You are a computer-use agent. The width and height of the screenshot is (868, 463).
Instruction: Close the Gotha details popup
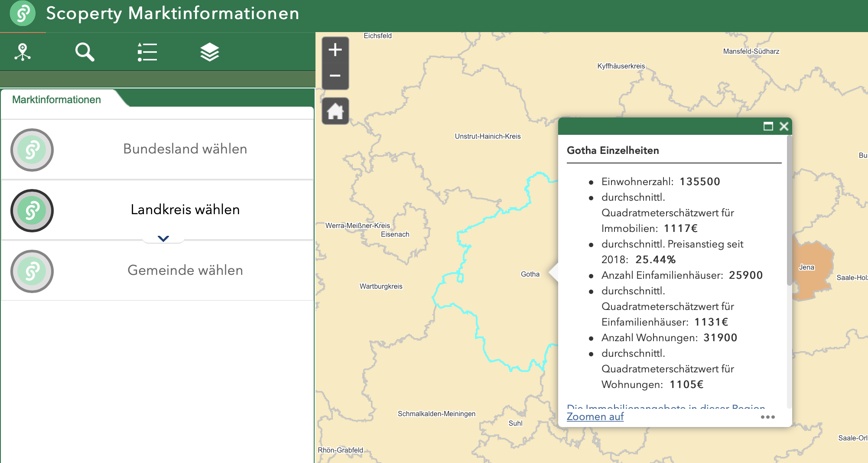[784, 126]
